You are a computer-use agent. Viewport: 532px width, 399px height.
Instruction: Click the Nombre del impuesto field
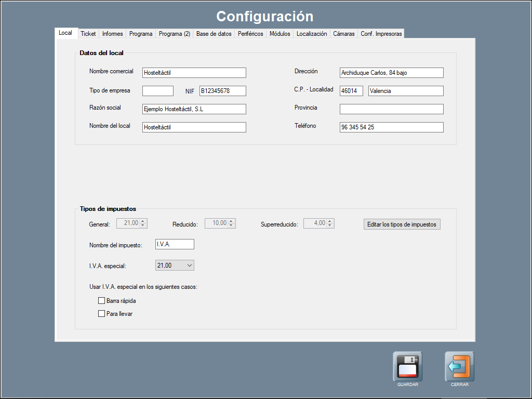(175, 244)
